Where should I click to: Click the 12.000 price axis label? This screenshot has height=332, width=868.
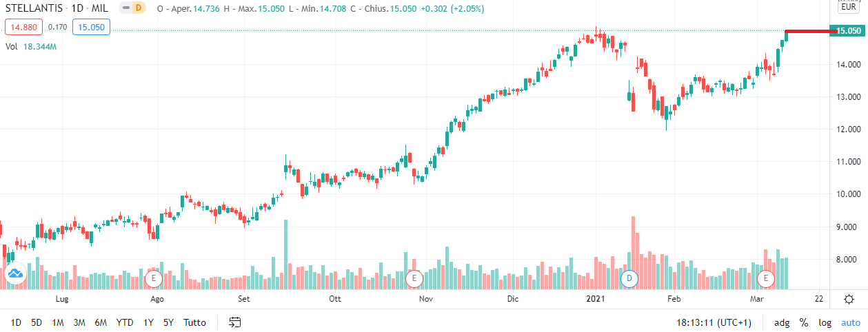(849, 129)
